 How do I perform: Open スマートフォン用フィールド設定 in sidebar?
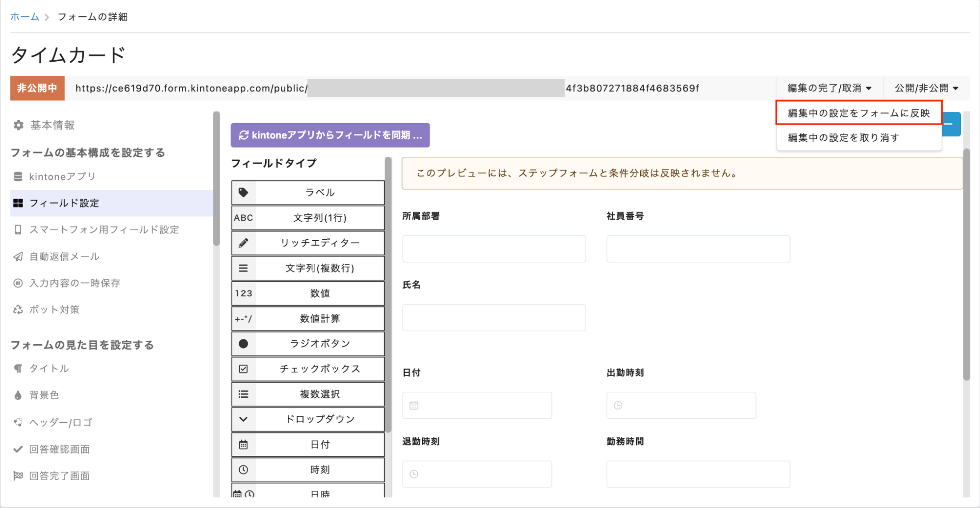[104, 229]
